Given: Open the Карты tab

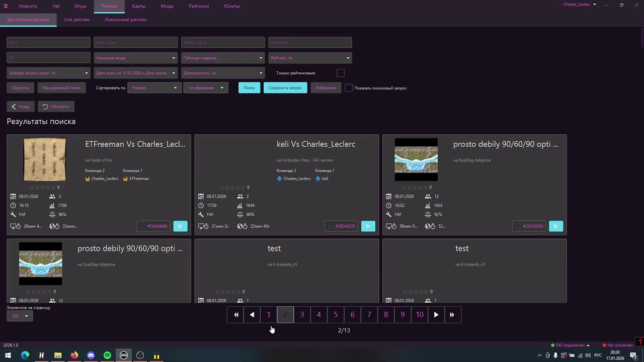Looking at the screenshot, I should [139, 6].
